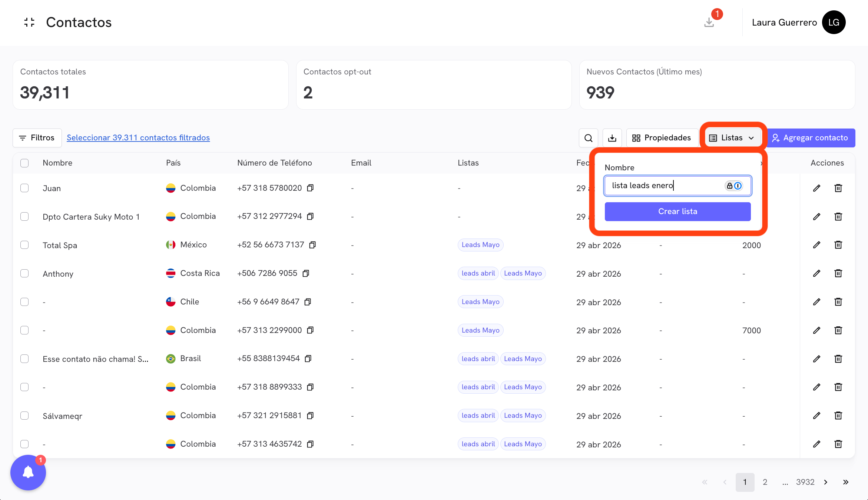Viewport: 868px width, 500px height.
Task: Copy the Chile phone number
Action: pyautogui.click(x=308, y=302)
